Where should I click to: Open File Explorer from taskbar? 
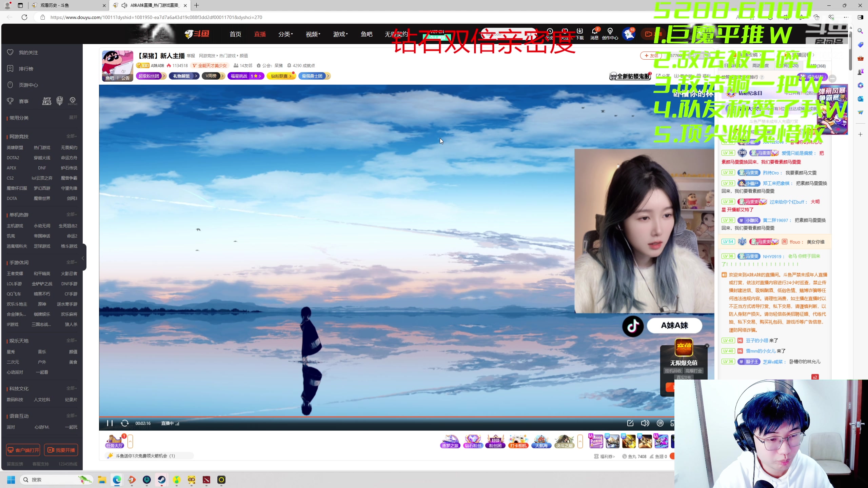pos(102,480)
